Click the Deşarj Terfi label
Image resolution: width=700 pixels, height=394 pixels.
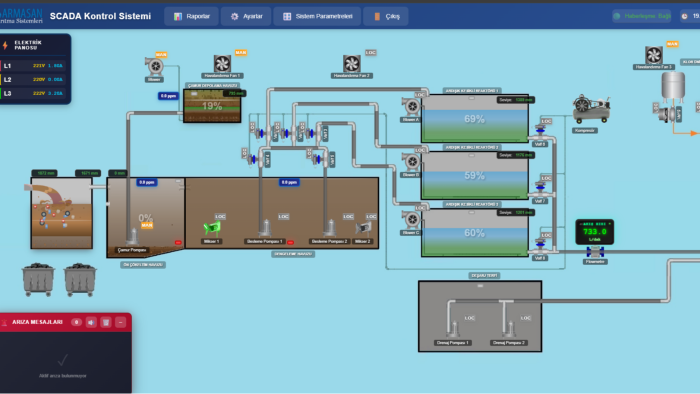point(484,275)
